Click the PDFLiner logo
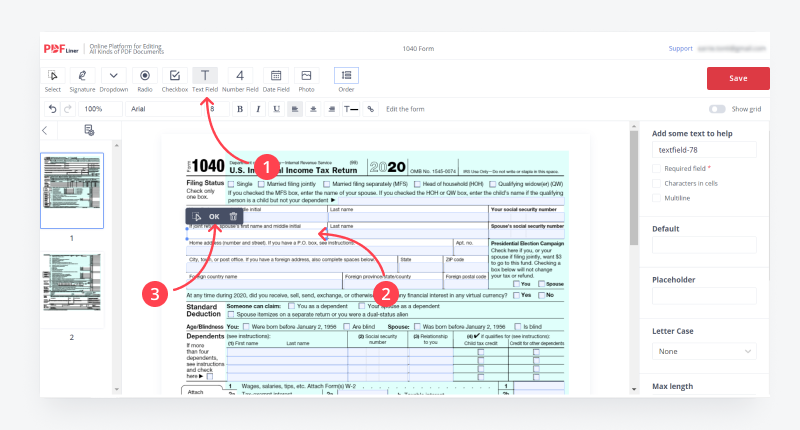Viewport: 800px width, 430px height. (61, 49)
